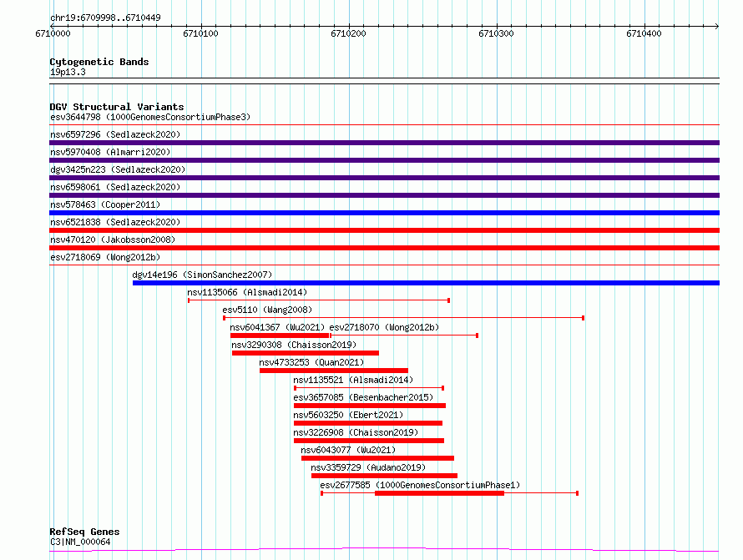The height and width of the screenshot is (560, 743).
Task: Click the 6710000 ruler coordinate
Action: [53, 33]
